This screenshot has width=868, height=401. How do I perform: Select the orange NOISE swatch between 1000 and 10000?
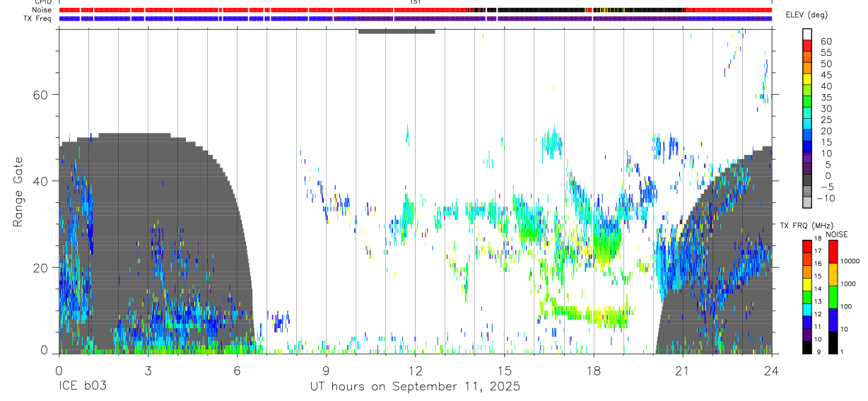833,274
